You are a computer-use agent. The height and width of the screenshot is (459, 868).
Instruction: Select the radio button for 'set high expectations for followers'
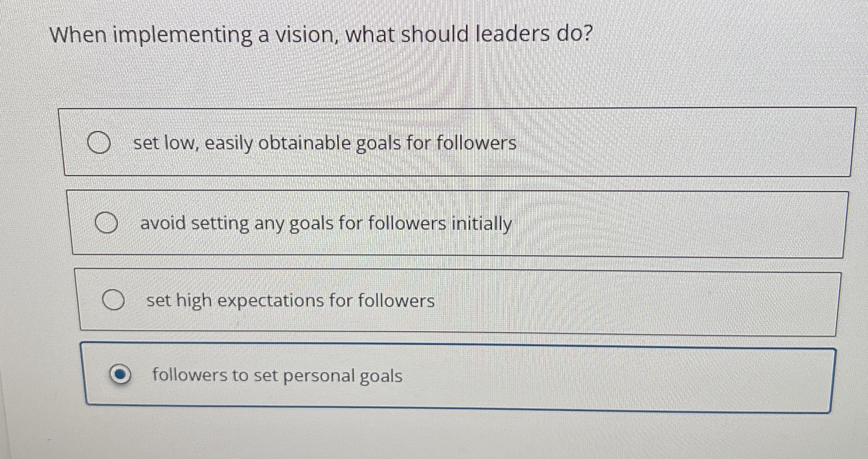114,300
